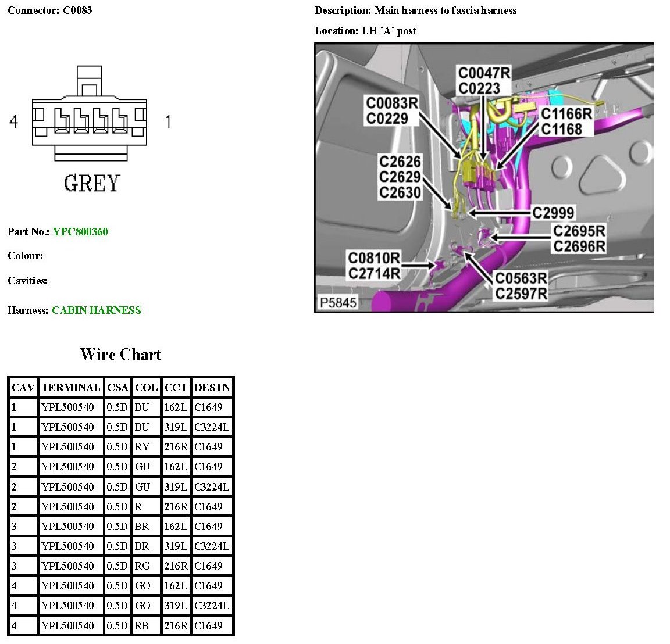
Task: Click the C0810R label in the diagram
Action: point(374,259)
